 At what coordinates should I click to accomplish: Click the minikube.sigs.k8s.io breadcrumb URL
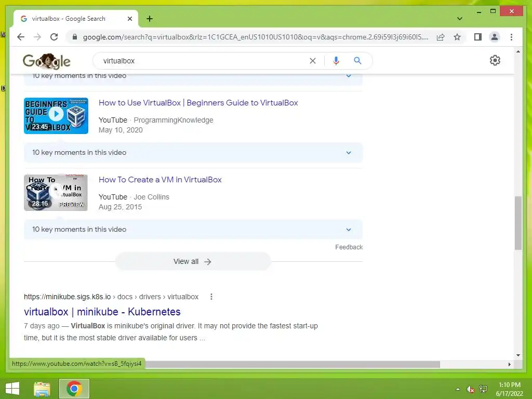coord(111,297)
